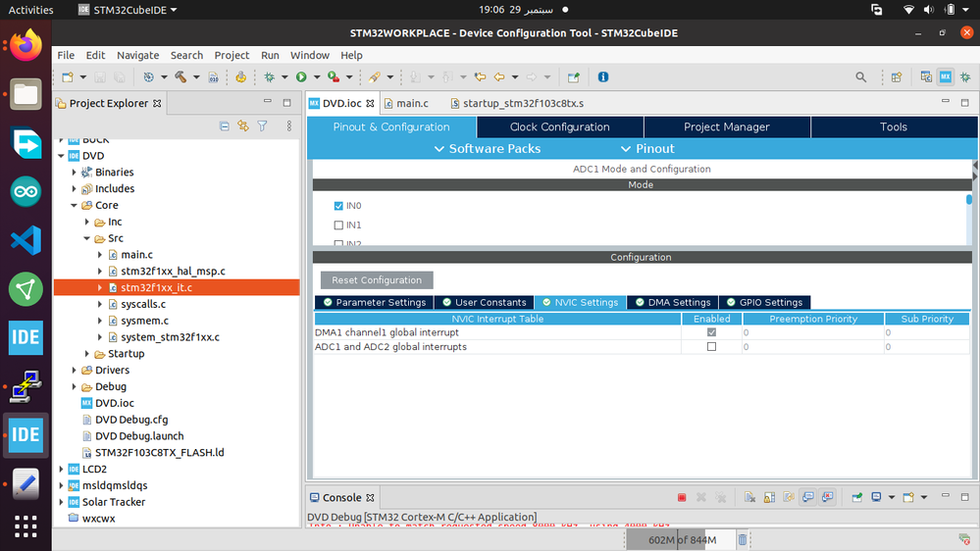Expand the Includes node

[74, 188]
